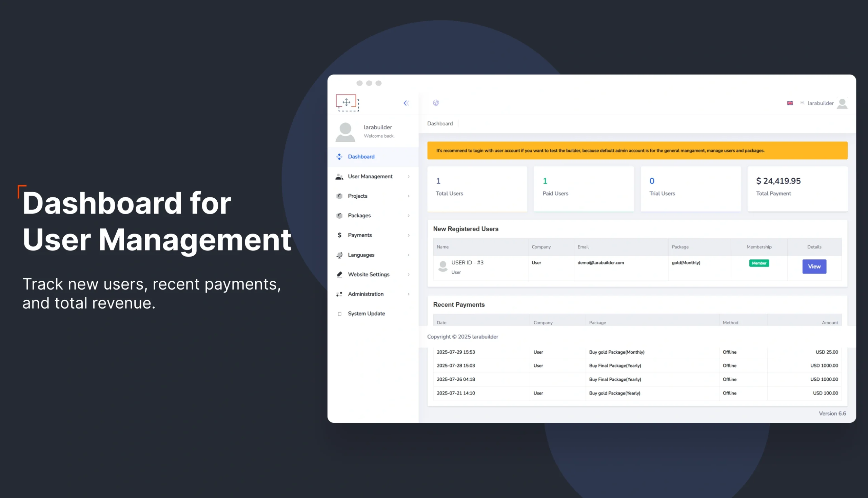Click the sidebar profile avatar picture
This screenshot has width=868, height=498.
pyautogui.click(x=345, y=132)
